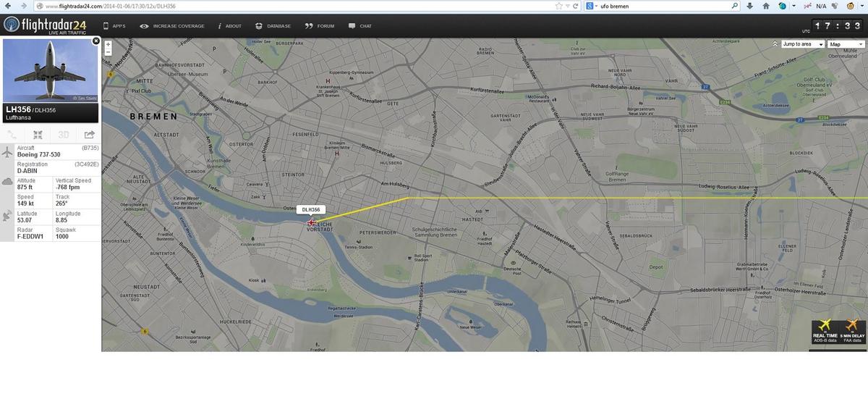Click registration D-ABIN
868x407 pixels.
click(x=28, y=171)
